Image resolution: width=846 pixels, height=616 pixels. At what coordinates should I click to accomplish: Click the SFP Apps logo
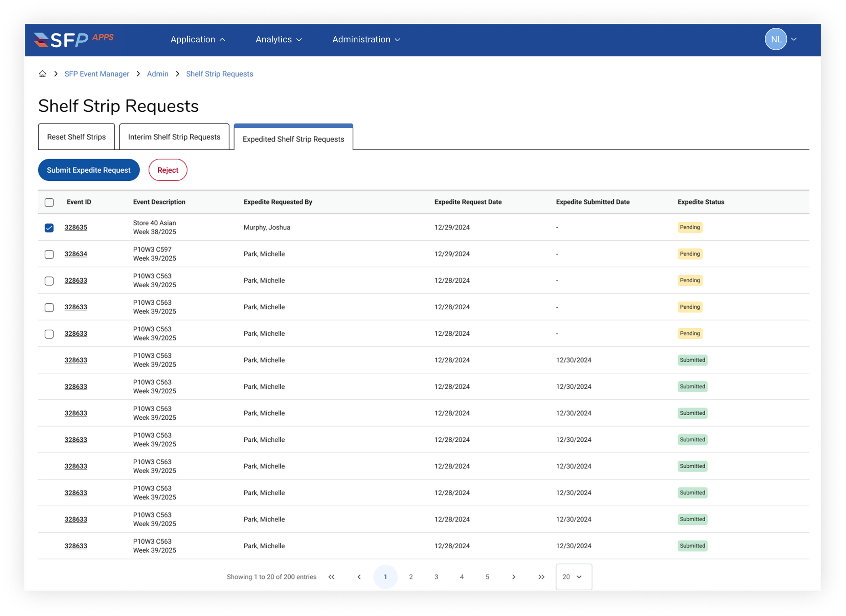click(73, 40)
